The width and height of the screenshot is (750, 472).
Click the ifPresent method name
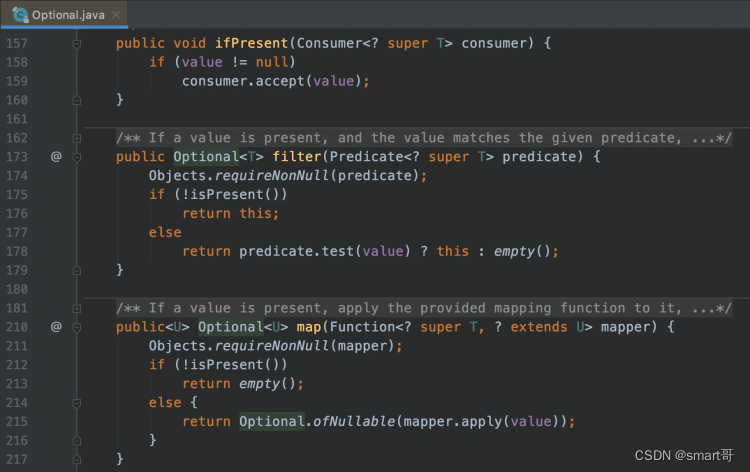251,43
